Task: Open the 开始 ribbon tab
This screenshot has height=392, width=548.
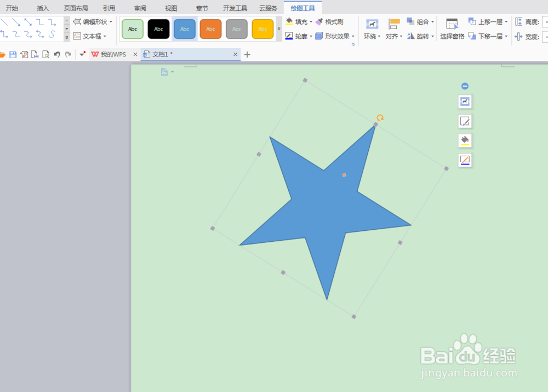Action: 12,8
